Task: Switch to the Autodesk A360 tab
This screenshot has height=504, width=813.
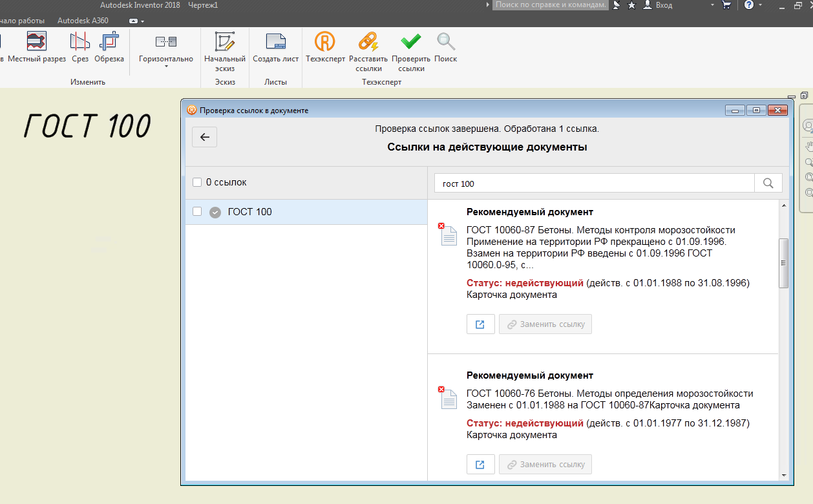Action: [83, 21]
